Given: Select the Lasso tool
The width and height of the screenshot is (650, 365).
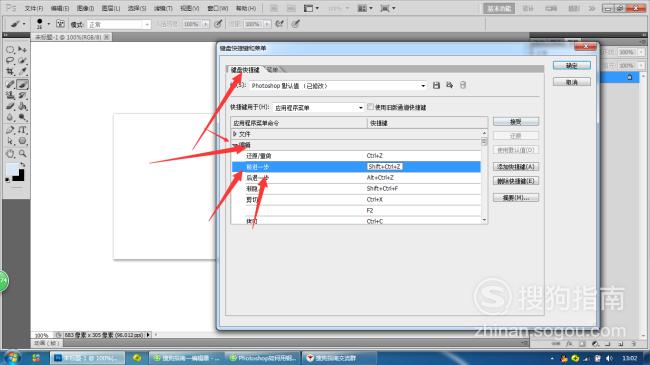Looking at the screenshot, I should coord(10,61).
